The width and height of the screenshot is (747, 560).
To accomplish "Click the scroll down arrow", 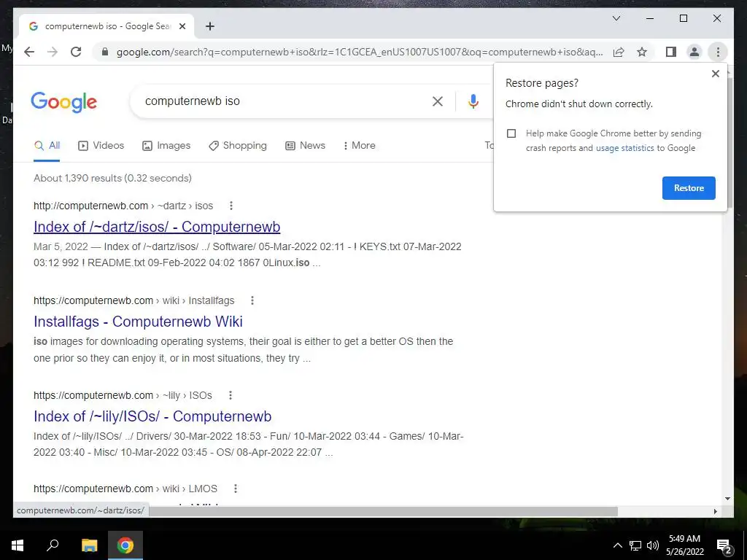I will pos(727,499).
